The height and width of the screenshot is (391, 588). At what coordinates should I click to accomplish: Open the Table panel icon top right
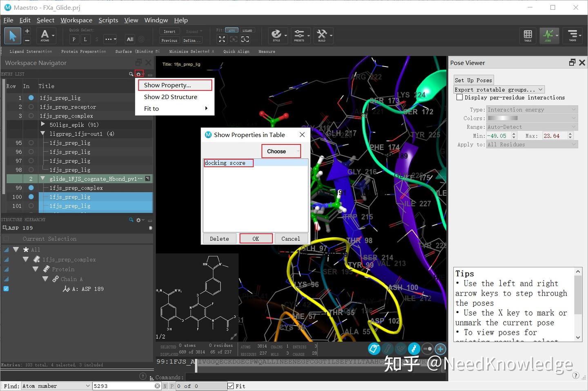528,36
